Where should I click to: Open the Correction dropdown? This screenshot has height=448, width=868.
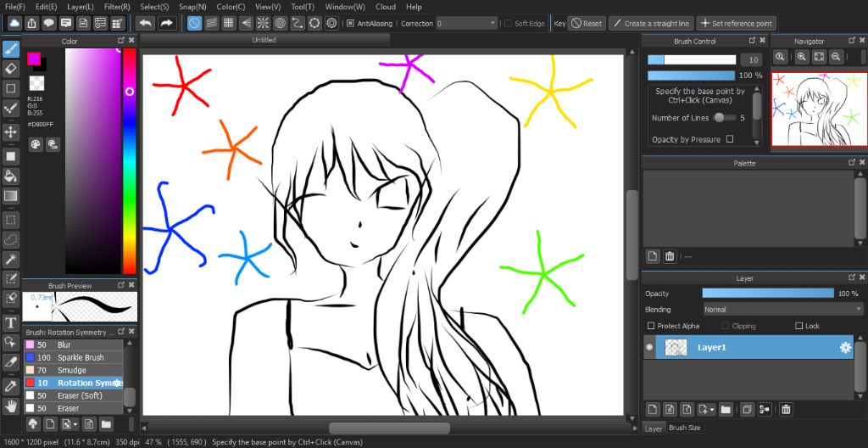[466, 23]
